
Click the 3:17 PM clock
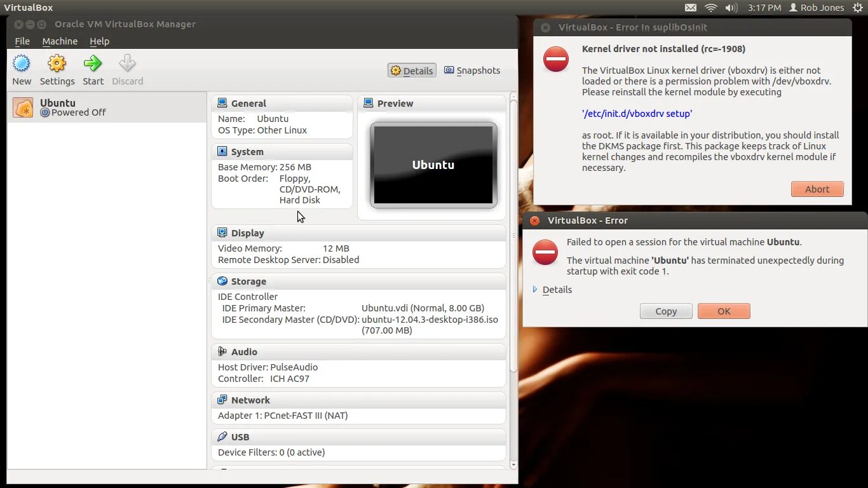click(764, 8)
